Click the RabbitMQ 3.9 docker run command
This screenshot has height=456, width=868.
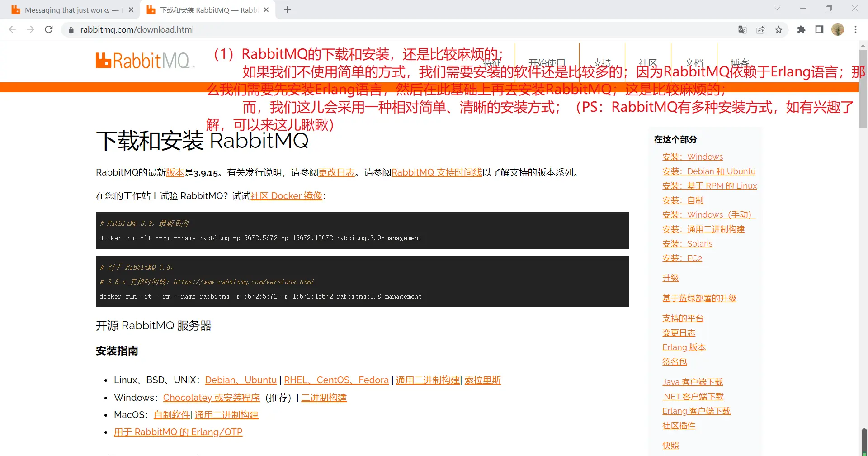260,238
